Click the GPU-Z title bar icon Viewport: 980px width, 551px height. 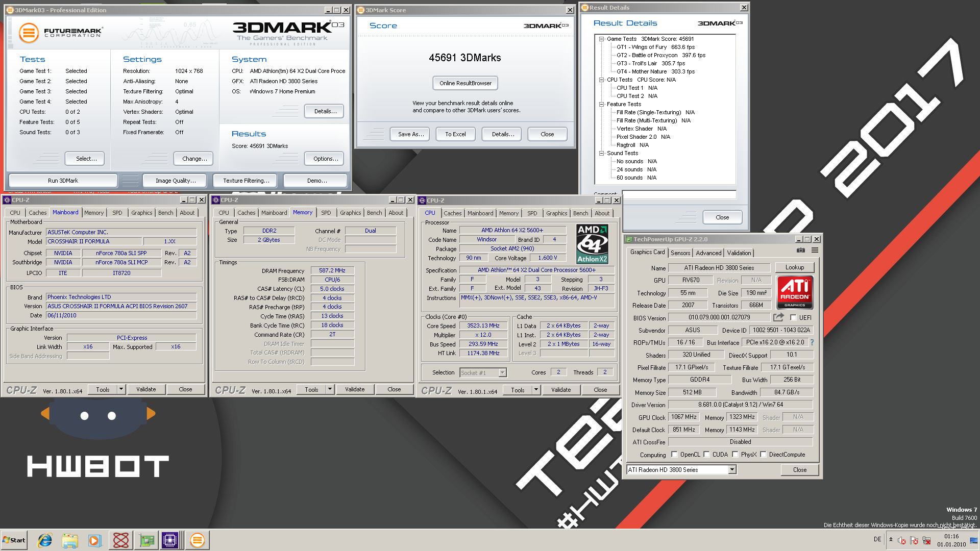tap(629, 239)
